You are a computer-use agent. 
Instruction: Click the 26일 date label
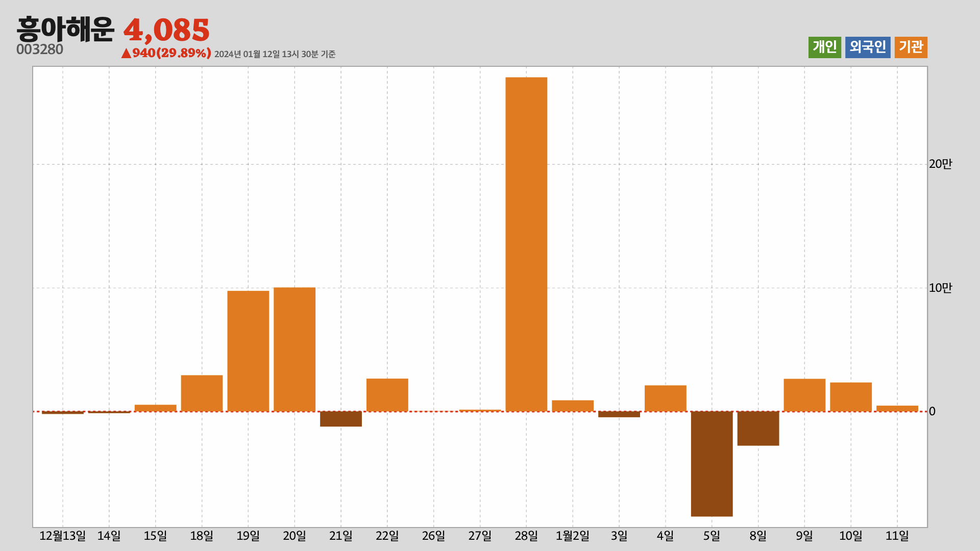(x=433, y=536)
